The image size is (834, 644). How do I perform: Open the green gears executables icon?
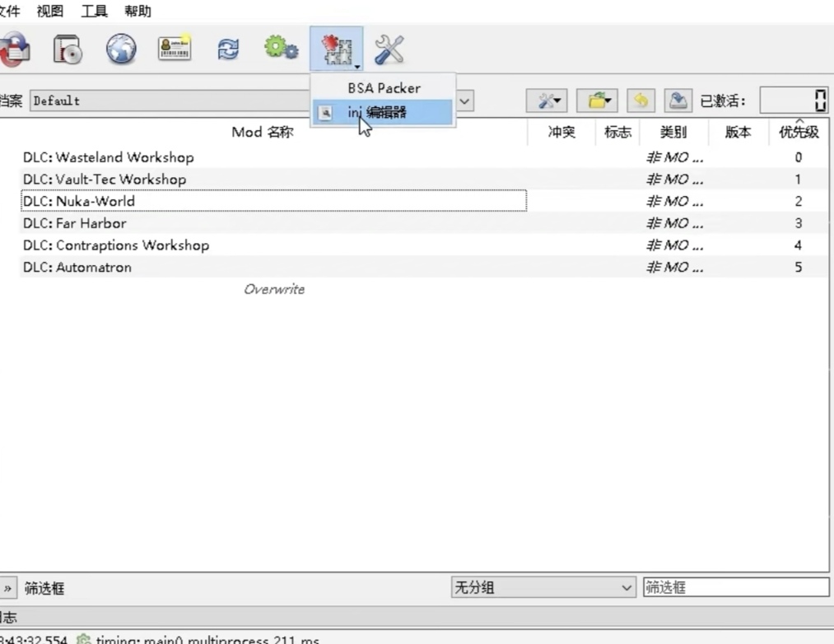pyautogui.click(x=282, y=49)
